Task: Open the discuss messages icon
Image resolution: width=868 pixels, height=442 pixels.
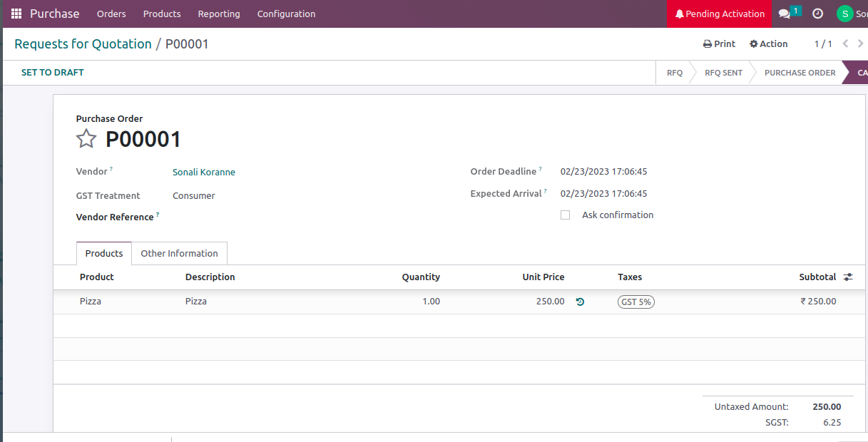Action: (785, 14)
